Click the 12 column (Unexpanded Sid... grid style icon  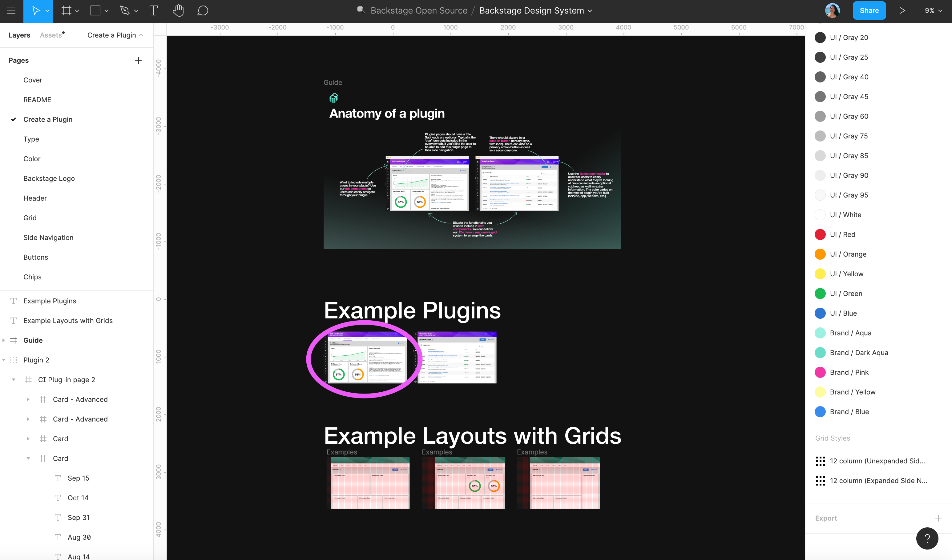coord(820,461)
